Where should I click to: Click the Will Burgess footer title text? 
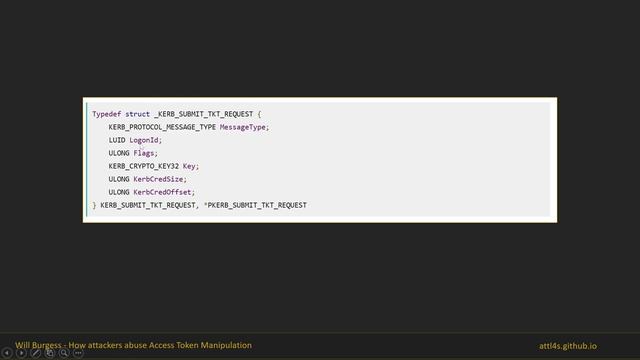(x=133, y=345)
